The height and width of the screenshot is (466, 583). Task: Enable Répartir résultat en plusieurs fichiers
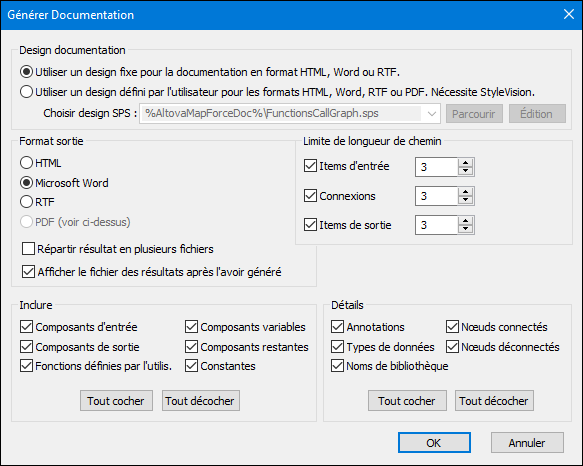28,249
